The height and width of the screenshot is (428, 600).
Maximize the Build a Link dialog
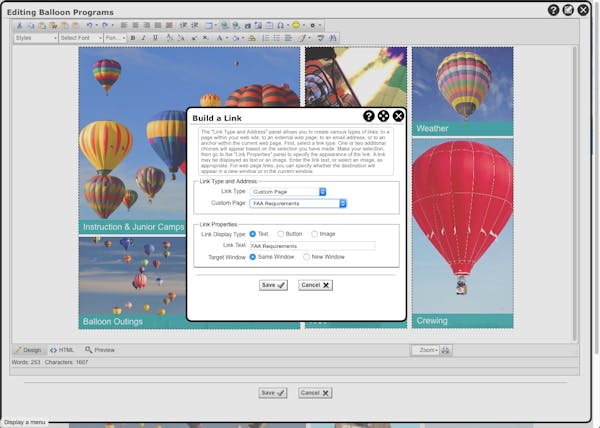tap(383, 116)
